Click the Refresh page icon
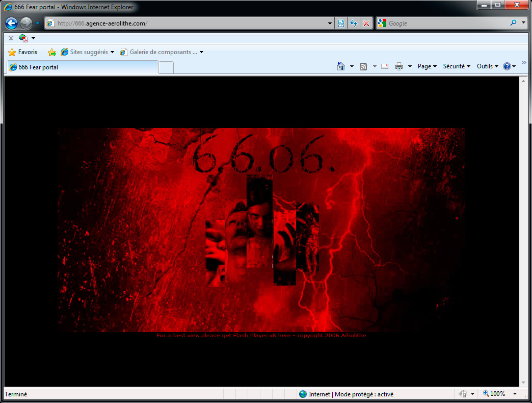 (353, 23)
